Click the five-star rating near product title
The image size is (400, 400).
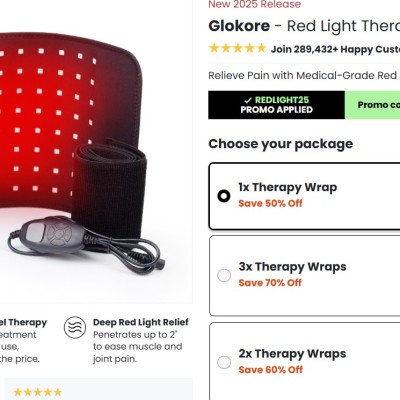pos(237,48)
